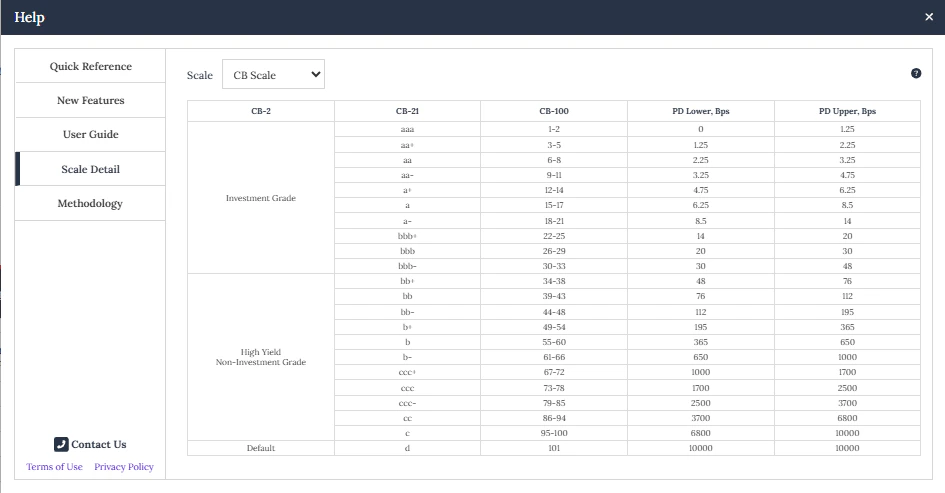Close the Help dialog
This screenshot has width=945, height=493.
point(929,17)
